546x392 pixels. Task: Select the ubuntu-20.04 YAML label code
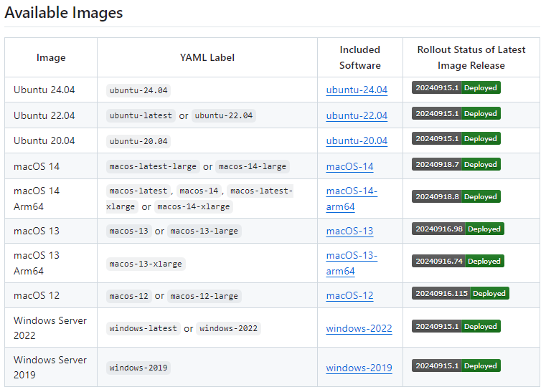pyautogui.click(x=138, y=141)
